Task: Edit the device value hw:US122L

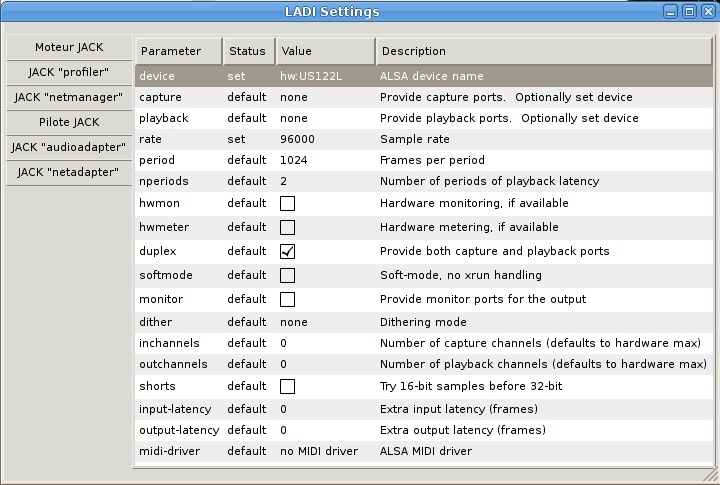Action: point(312,76)
